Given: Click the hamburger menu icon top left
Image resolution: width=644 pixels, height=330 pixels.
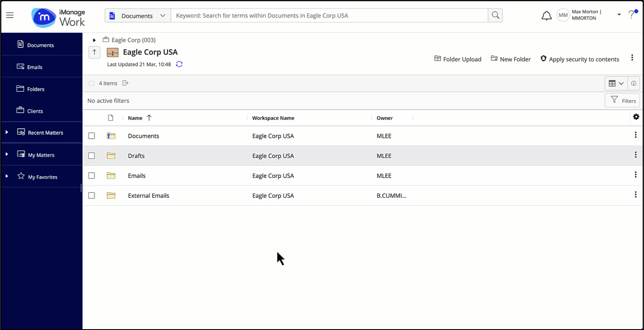Looking at the screenshot, I should click(10, 15).
